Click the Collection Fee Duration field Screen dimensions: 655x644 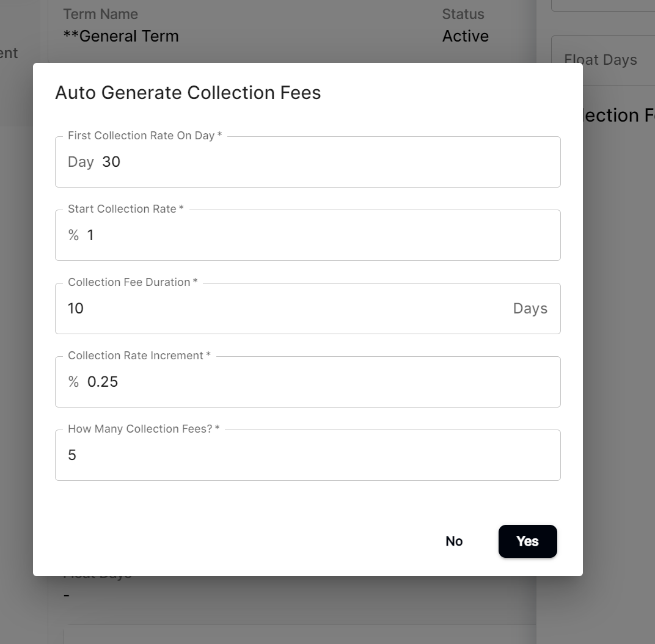pyautogui.click(x=308, y=308)
